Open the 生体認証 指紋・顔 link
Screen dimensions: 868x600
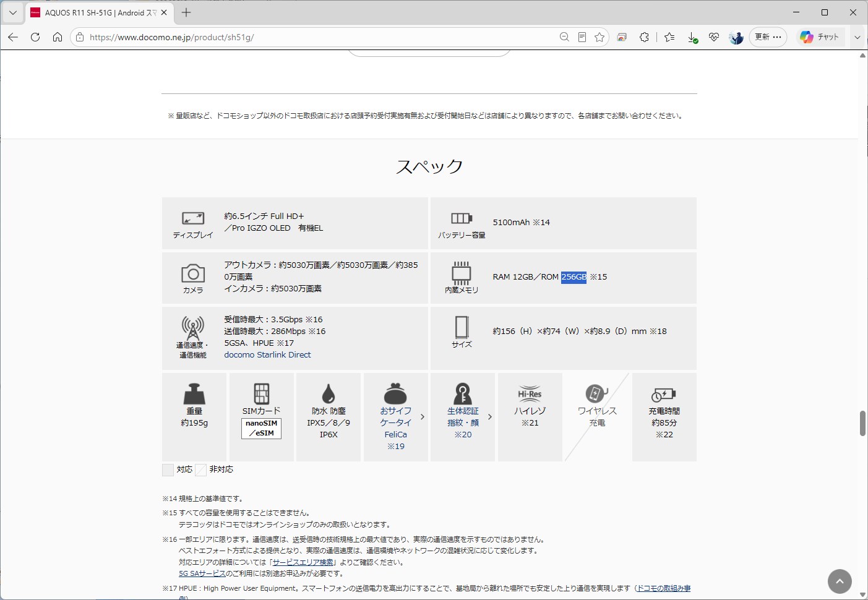[463, 422]
